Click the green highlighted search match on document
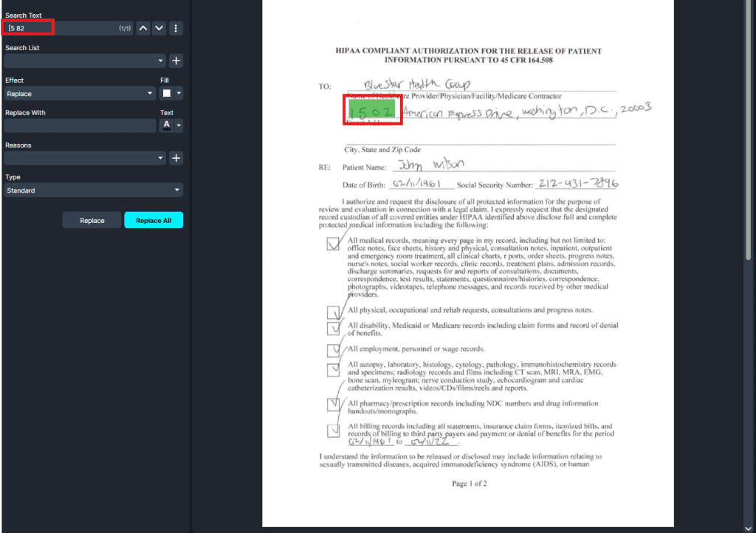756x533 pixels. click(373, 111)
